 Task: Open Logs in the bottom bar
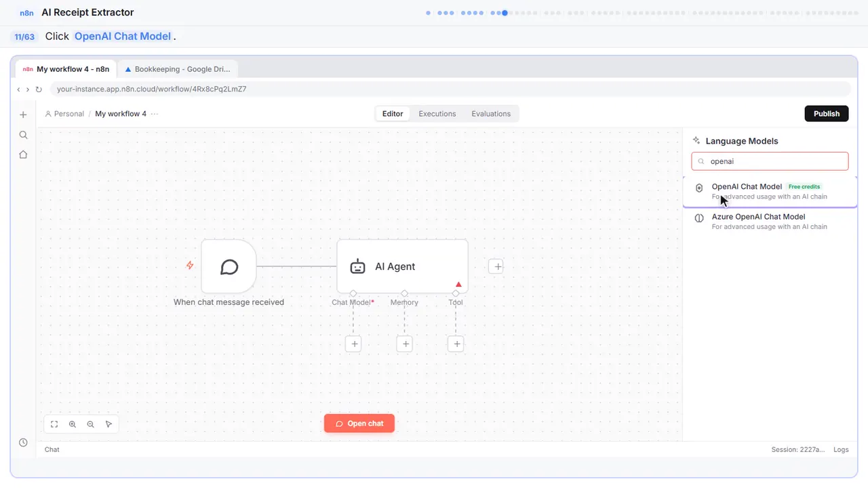tap(841, 449)
